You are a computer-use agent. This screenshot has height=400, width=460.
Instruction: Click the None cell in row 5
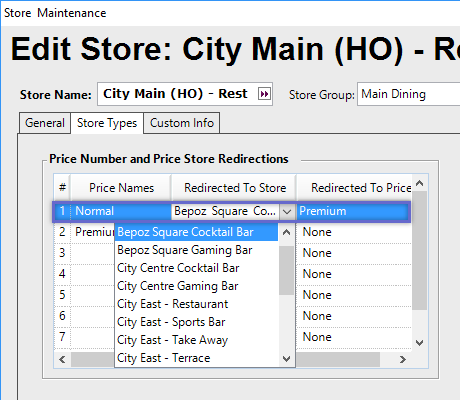354,295
